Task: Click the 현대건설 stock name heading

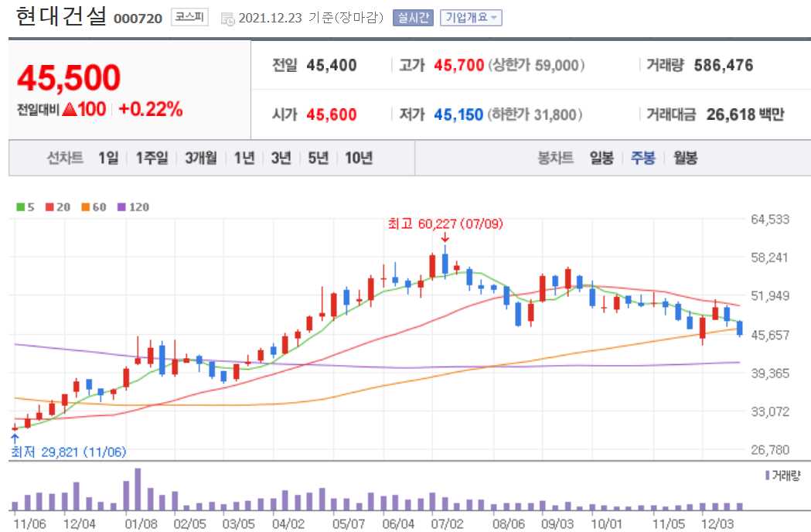Action: point(61,16)
